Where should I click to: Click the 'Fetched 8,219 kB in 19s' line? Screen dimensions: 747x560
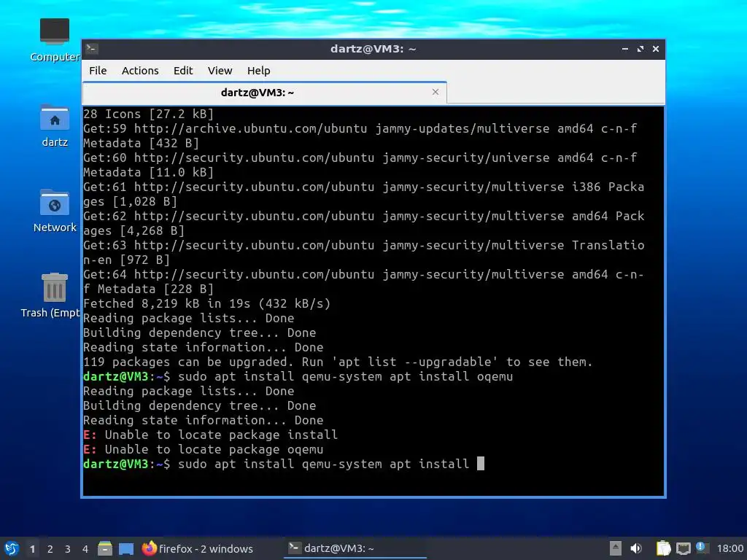[206, 304]
